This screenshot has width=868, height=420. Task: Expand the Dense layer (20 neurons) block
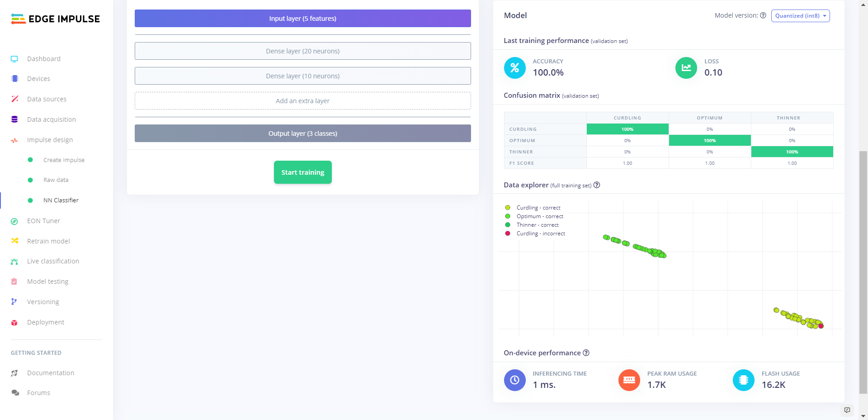[302, 51]
